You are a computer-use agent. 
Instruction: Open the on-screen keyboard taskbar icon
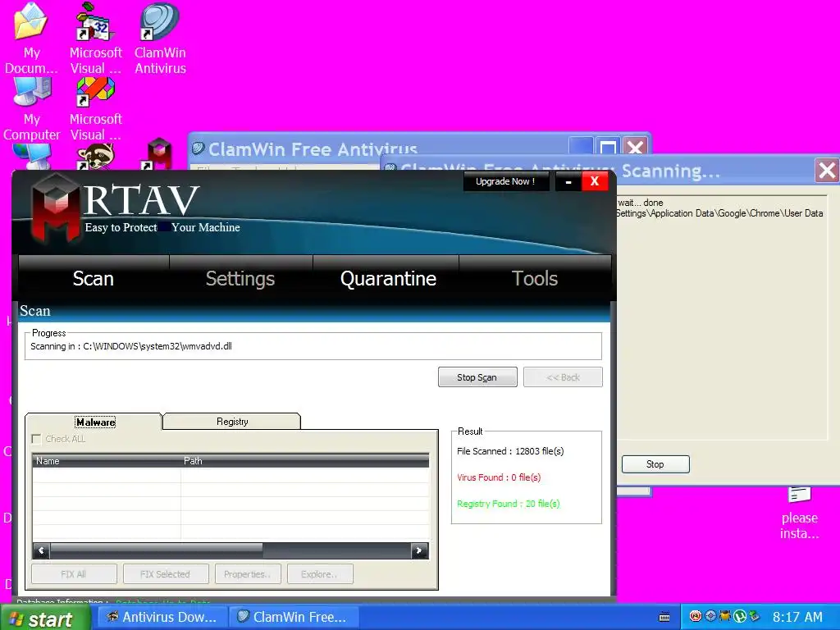coord(664,617)
